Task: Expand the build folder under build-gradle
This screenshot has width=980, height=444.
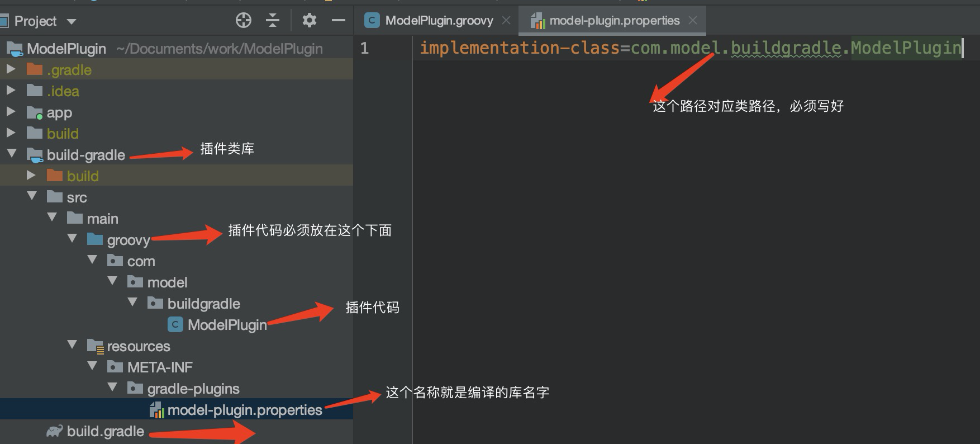Action: click(x=31, y=175)
